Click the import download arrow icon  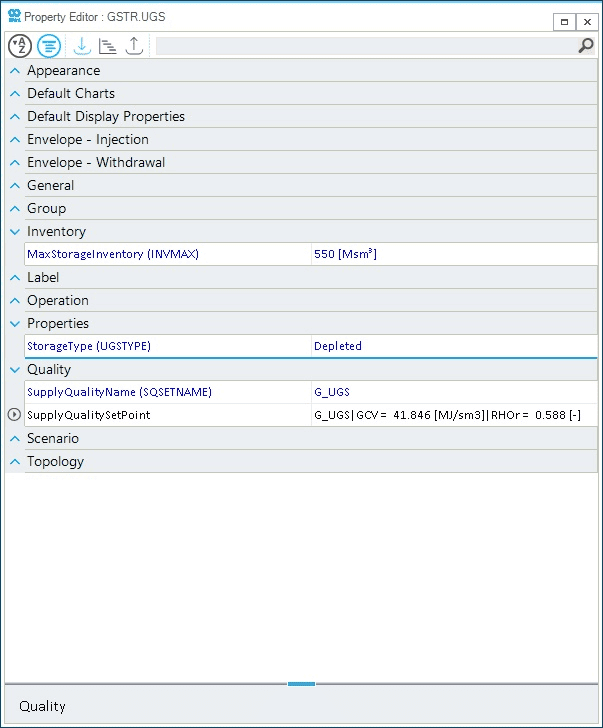(82, 46)
